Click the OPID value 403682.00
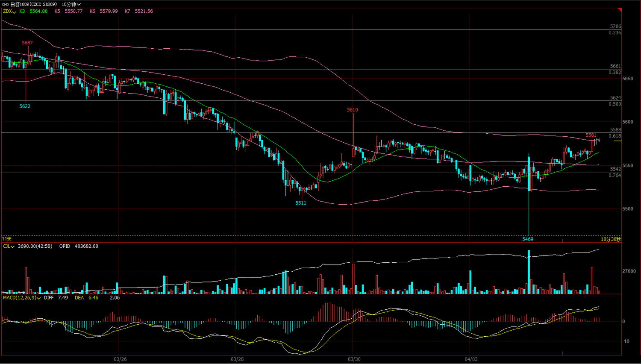This screenshot has width=641, height=364. pos(86,247)
